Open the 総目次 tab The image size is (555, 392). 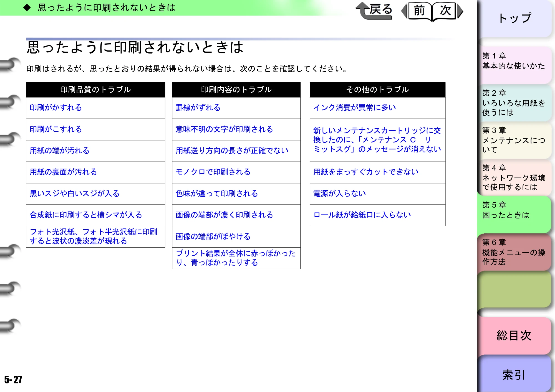(515, 335)
